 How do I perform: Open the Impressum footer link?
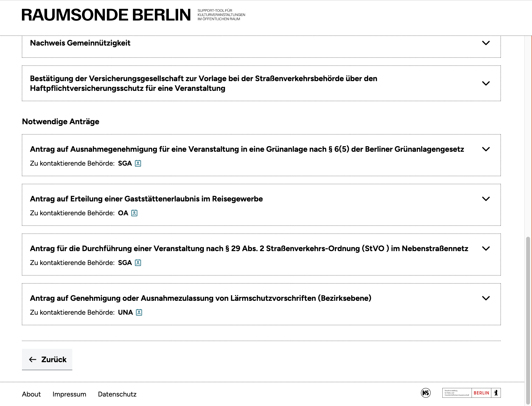pos(69,394)
